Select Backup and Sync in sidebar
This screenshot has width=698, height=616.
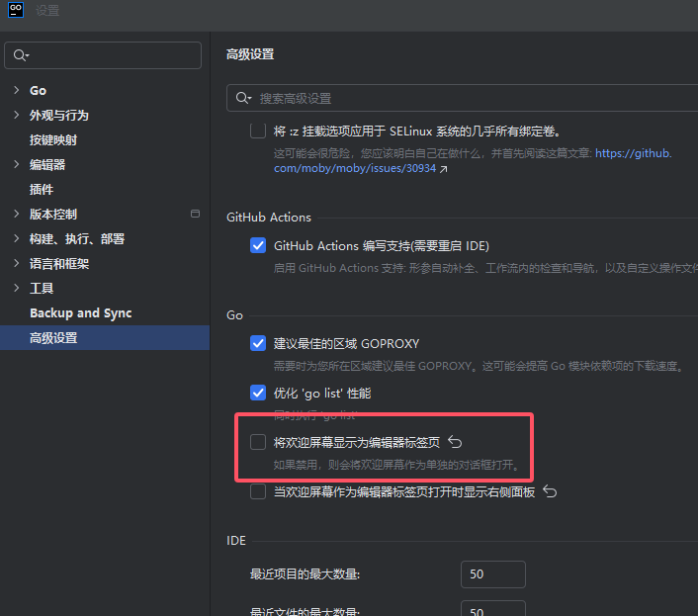[x=80, y=312]
